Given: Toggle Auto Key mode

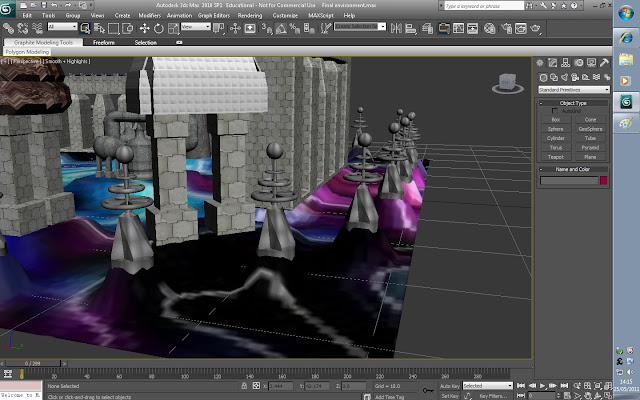Looking at the screenshot, I should 449,386.
